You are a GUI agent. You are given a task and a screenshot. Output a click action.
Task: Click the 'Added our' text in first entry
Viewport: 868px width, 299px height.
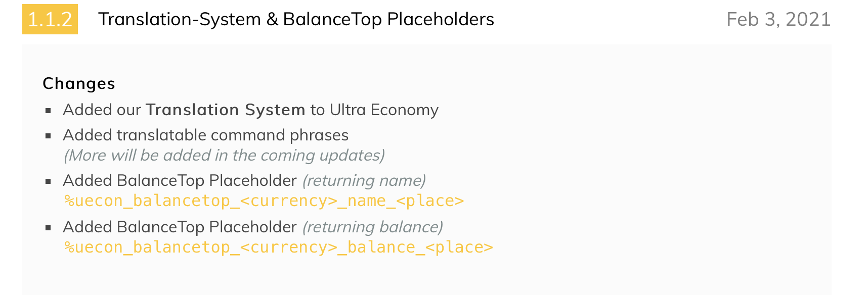click(102, 110)
